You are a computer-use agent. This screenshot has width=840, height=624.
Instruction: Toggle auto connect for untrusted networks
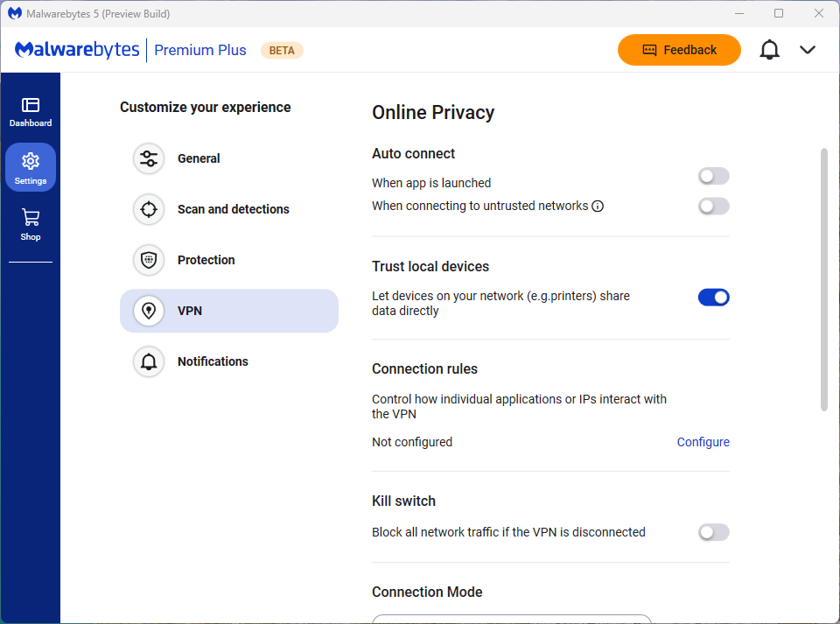point(713,207)
